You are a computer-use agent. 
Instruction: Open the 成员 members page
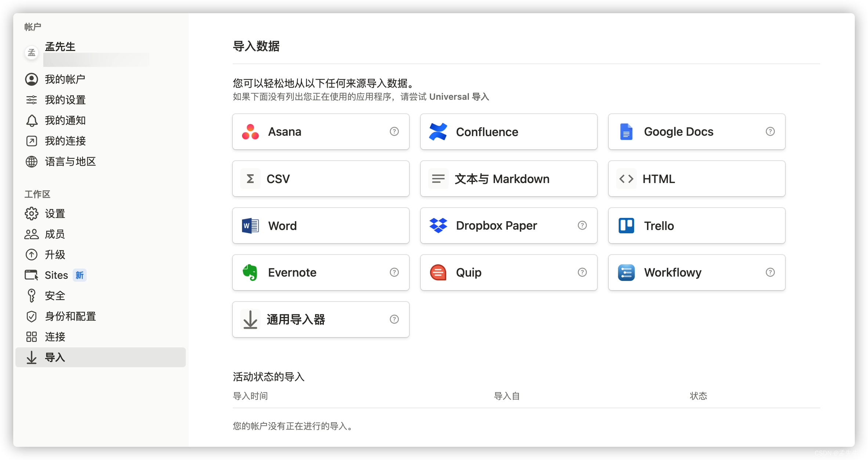click(x=101, y=234)
